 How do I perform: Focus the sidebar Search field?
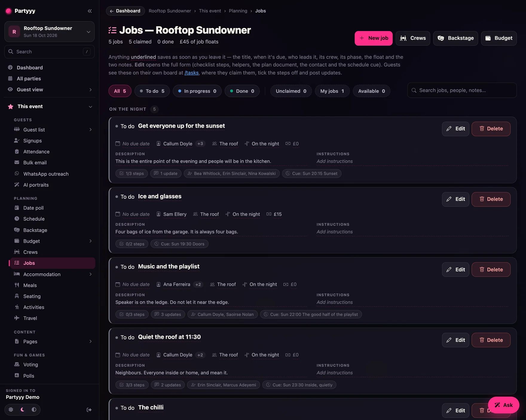pyautogui.click(x=49, y=52)
